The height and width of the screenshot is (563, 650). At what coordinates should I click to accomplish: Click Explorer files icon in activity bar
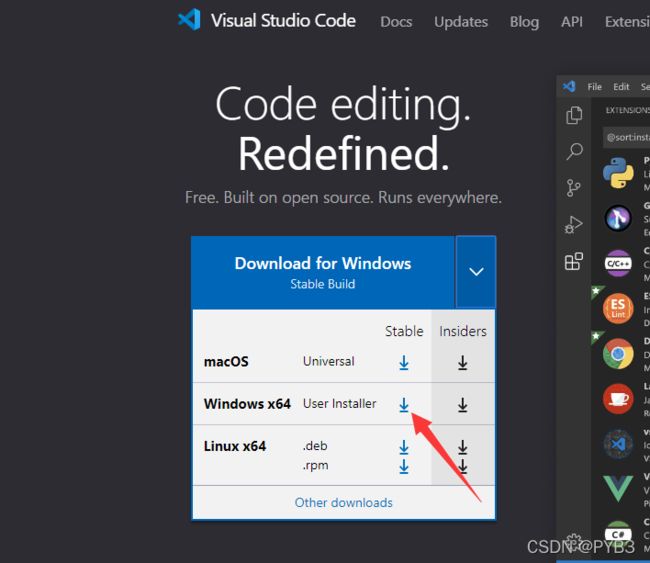tap(574, 115)
